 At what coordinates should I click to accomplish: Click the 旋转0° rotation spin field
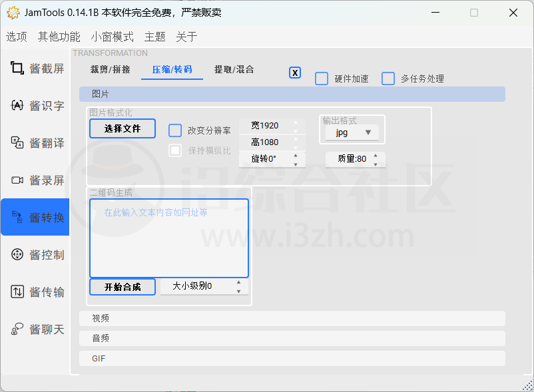pos(272,159)
